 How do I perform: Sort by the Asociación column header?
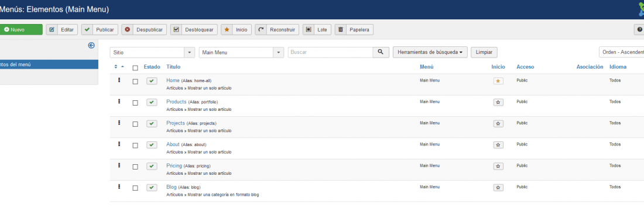tap(590, 67)
